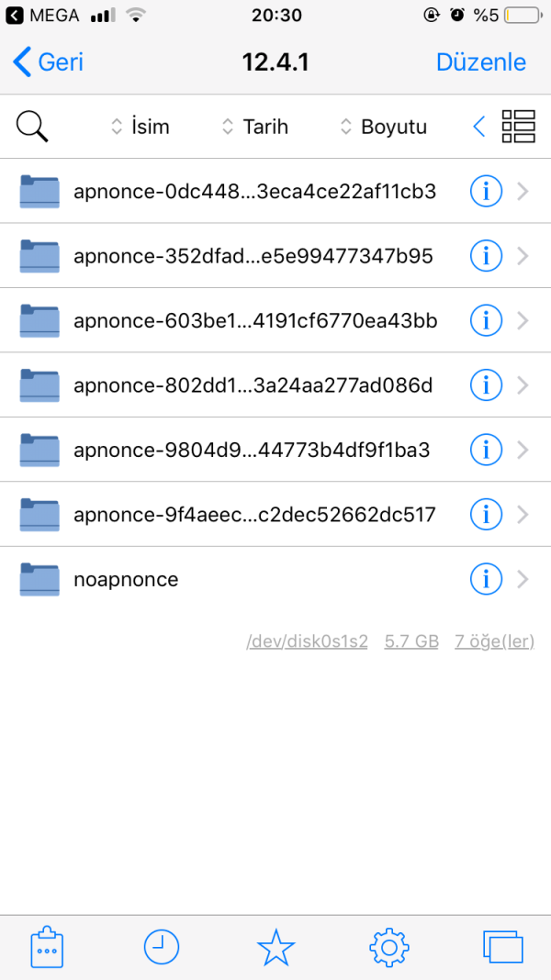Open recent files with the clock icon
The height and width of the screenshot is (980, 551).
161,947
